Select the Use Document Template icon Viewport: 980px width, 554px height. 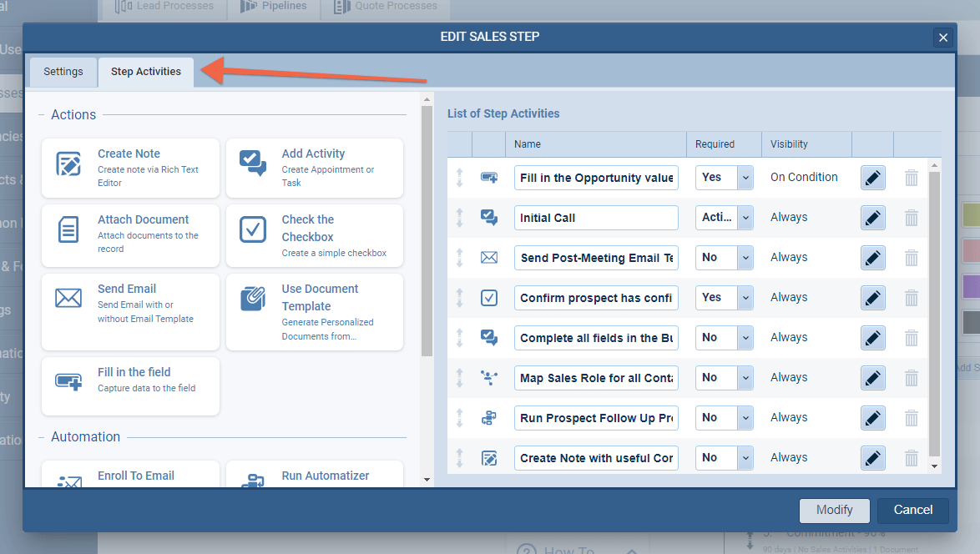pos(253,298)
